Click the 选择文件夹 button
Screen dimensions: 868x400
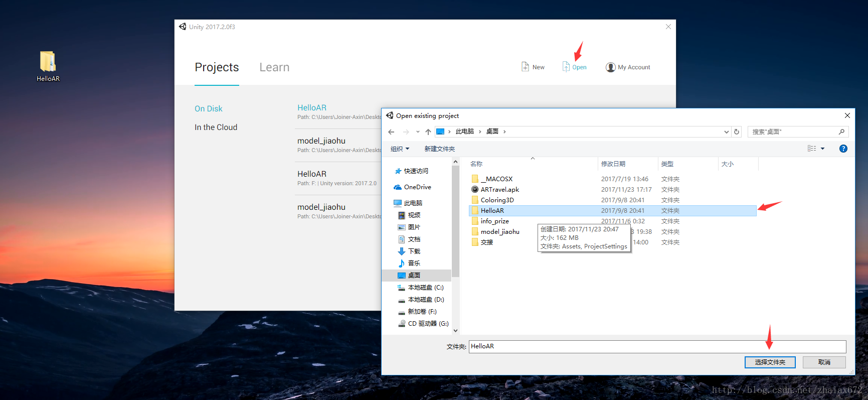[x=770, y=362]
